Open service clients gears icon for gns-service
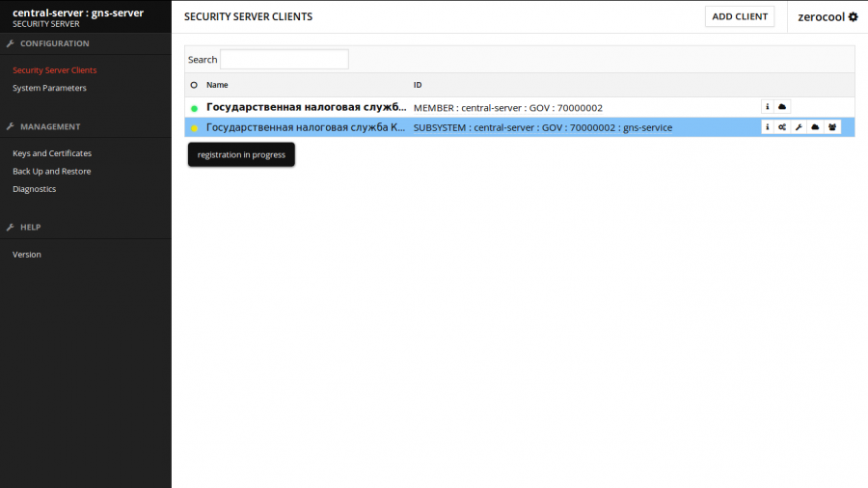 782,127
